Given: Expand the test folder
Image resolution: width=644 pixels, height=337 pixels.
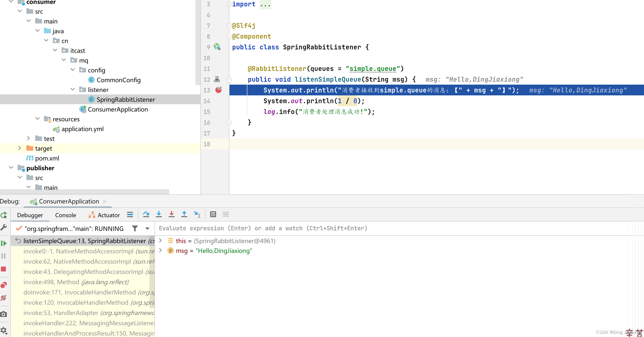Looking at the screenshot, I should [29, 138].
